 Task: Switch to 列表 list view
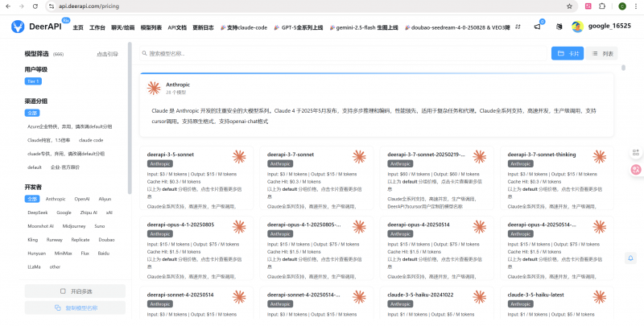(x=603, y=53)
